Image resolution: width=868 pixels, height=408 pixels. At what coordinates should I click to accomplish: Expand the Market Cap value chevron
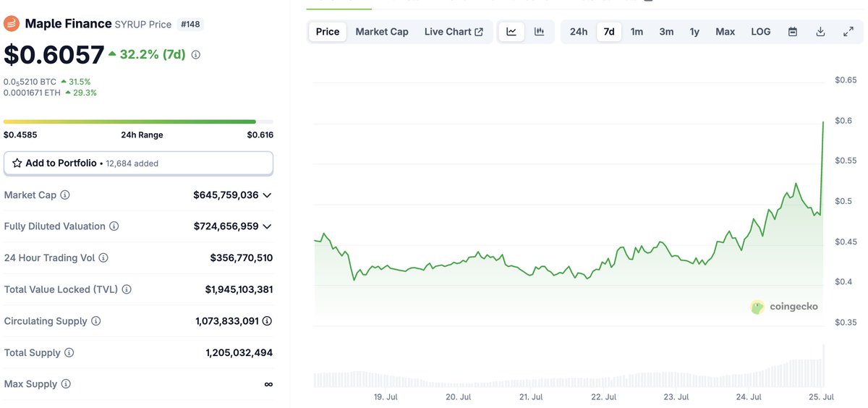pyautogui.click(x=267, y=195)
